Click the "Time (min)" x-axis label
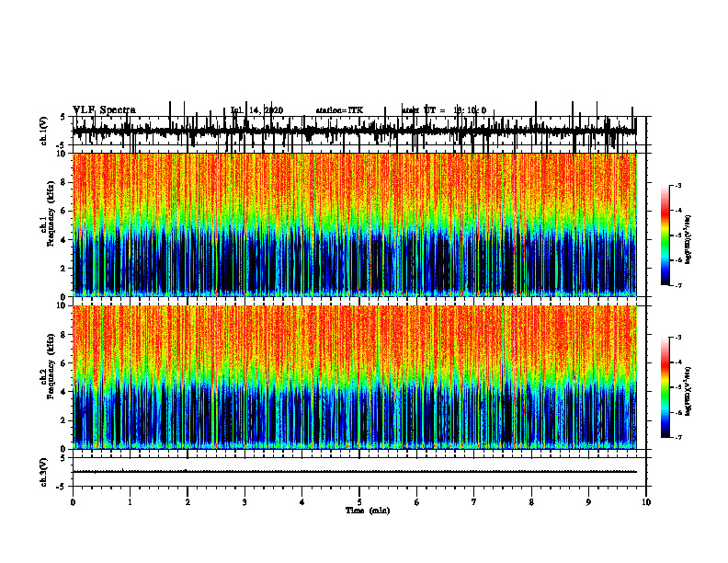 pyautogui.click(x=368, y=511)
